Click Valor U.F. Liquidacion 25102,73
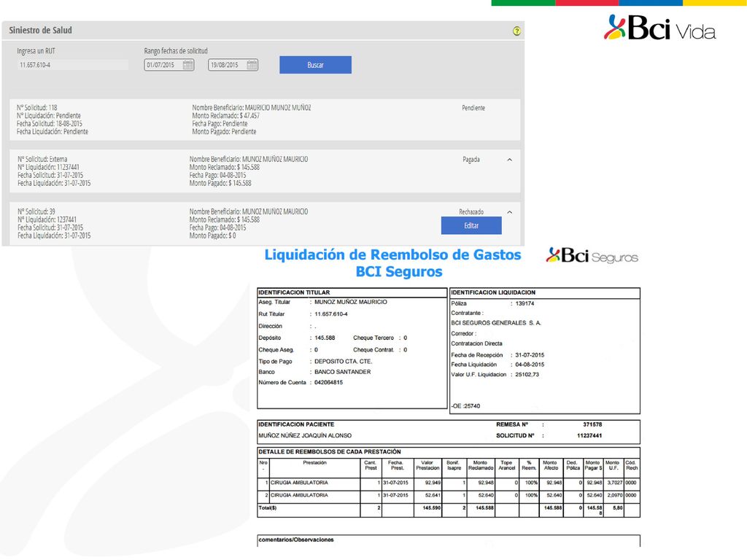This screenshot has height=560, width=747. tap(527, 375)
